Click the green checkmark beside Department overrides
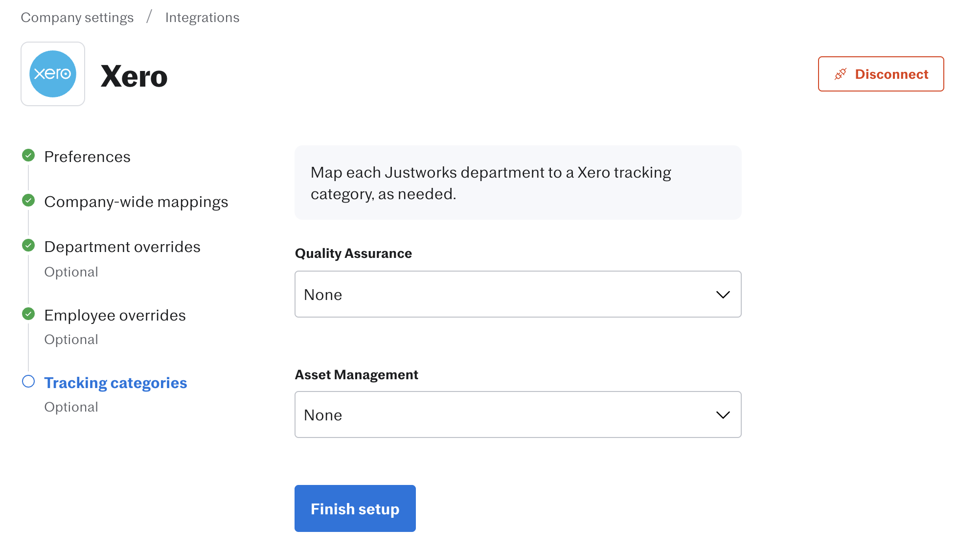This screenshot has width=980, height=552. (x=28, y=246)
